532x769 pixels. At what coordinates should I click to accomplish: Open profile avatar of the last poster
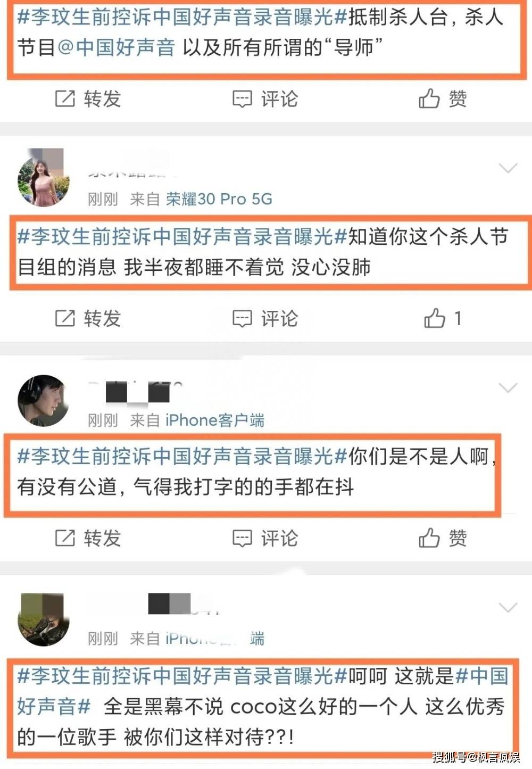[x=43, y=619]
